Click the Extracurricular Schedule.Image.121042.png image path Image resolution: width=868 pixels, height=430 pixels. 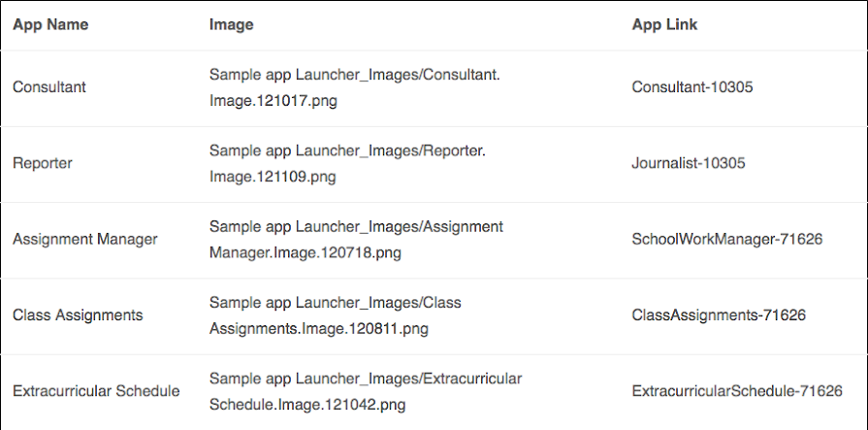tap(366, 391)
